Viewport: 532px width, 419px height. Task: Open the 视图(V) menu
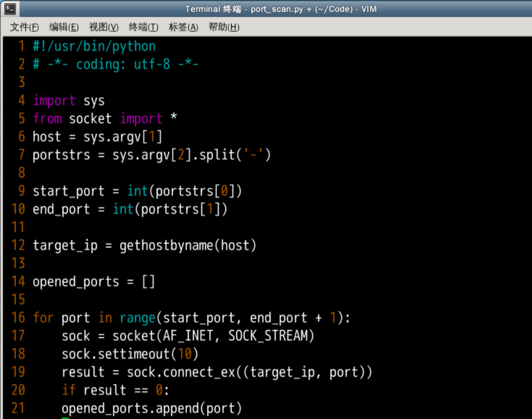click(x=104, y=27)
